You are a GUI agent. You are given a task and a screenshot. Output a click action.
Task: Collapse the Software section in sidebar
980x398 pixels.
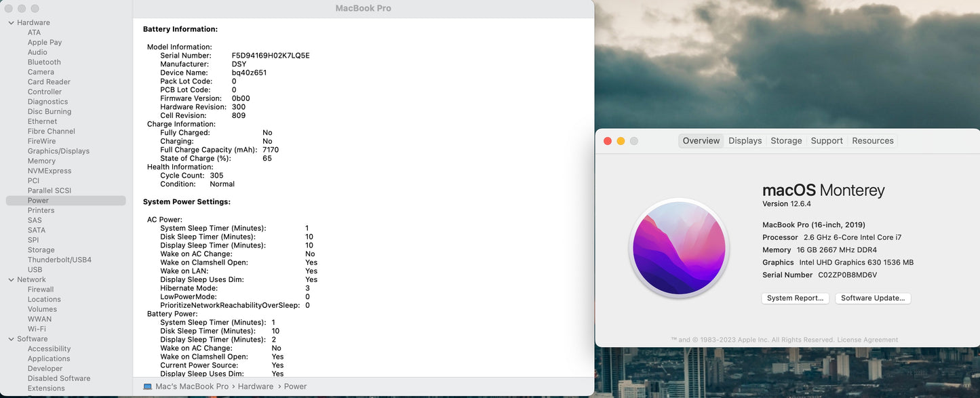(x=11, y=339)
